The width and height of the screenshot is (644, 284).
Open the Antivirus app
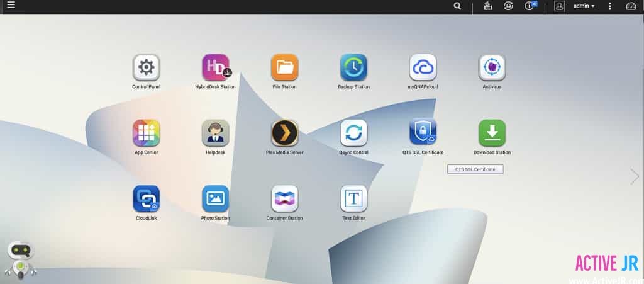point(492,67)
